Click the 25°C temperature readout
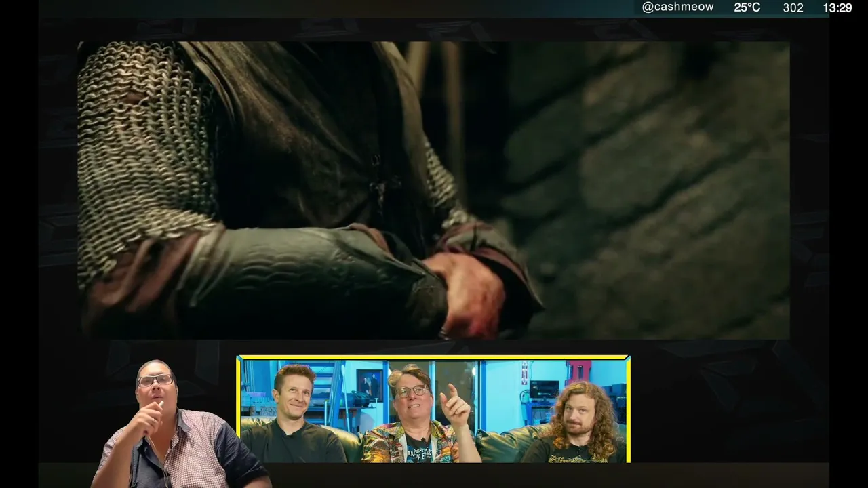 click(x=747, y=7)
